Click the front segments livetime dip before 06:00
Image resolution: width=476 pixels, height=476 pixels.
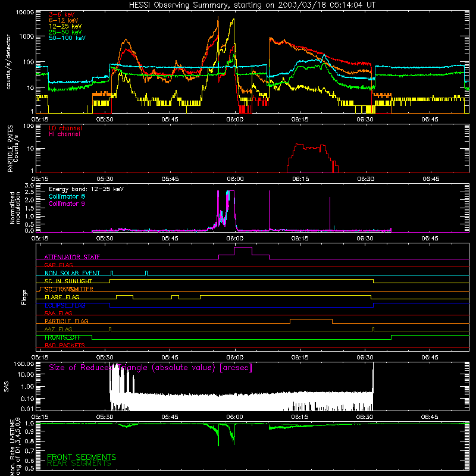point(218,436)
